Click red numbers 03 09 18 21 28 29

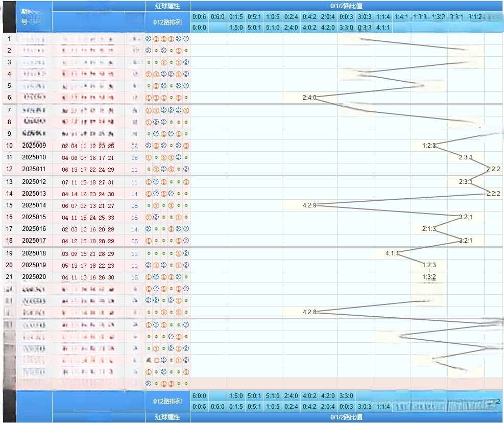click(88, 254)
